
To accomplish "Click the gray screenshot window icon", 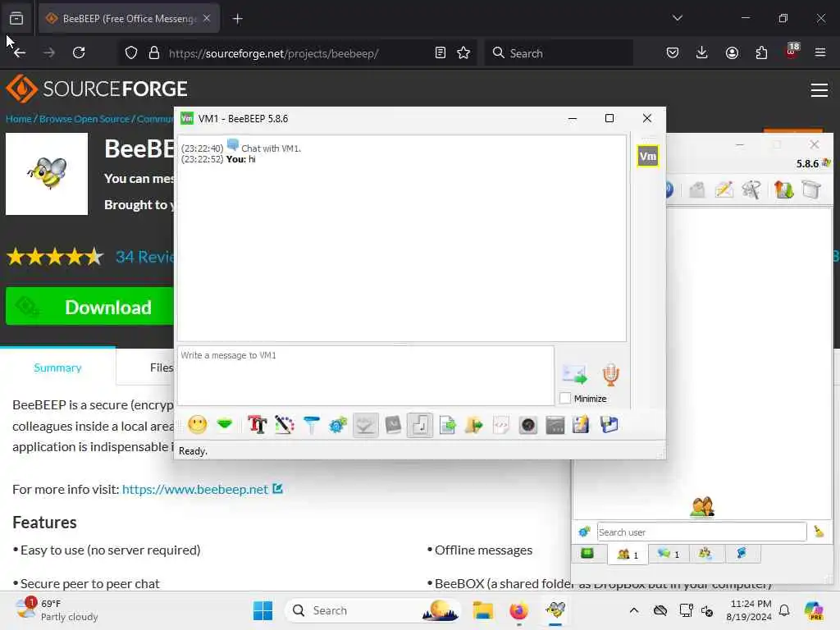I will tap(555, 425).
